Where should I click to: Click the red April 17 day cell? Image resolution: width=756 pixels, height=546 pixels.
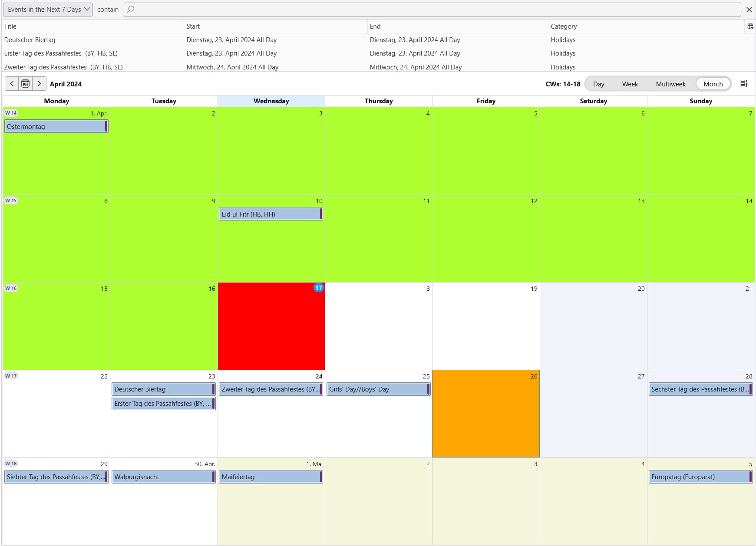(x=271, y=330)
